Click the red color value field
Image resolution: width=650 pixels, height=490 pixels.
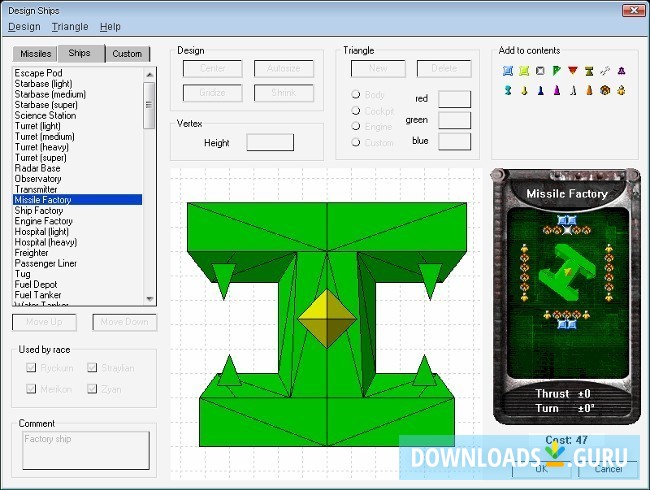[x=454, y=99]
